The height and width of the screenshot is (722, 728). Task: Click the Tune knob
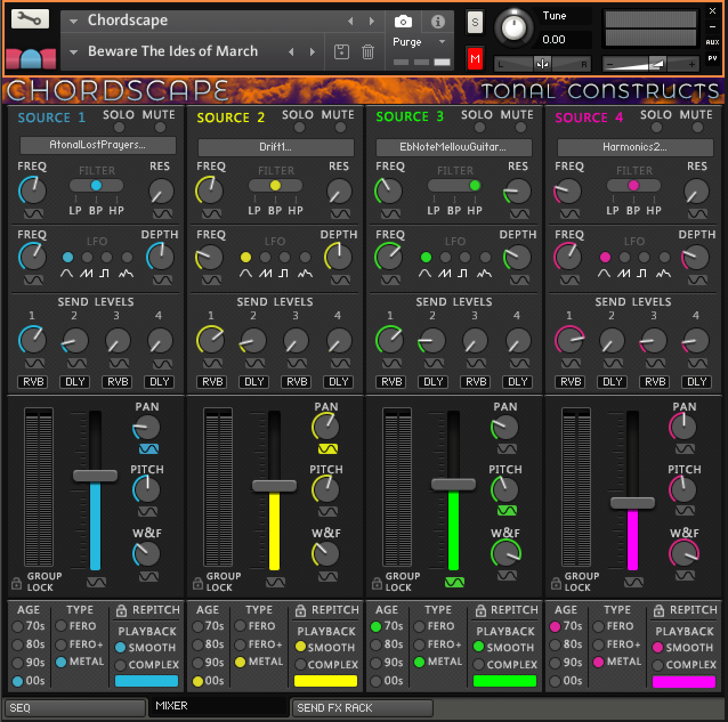pos(514,27)
